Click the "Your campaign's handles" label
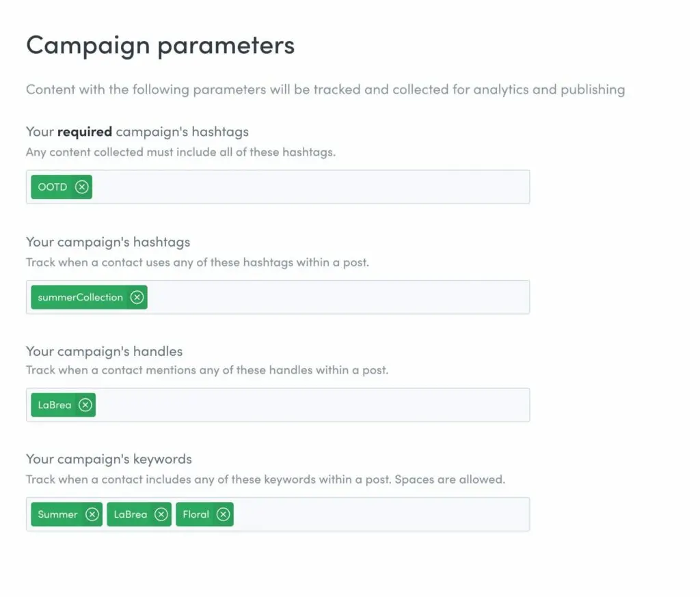The width and height of the screenshot is (700, 597). [x=104, y=352]
